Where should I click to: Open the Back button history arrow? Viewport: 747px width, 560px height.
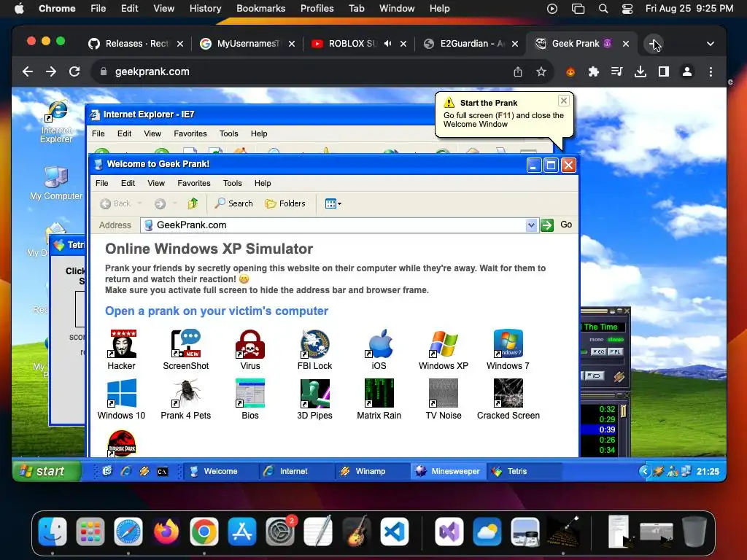point(139,204)
